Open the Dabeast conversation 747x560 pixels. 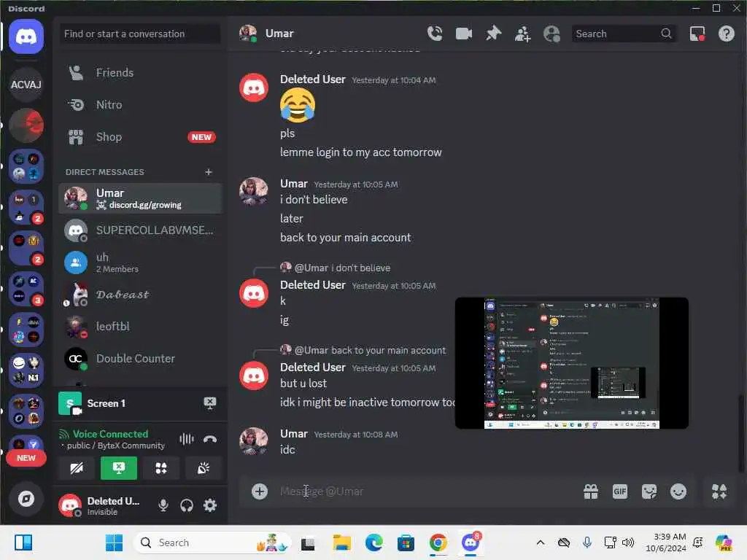click(140, 295)
